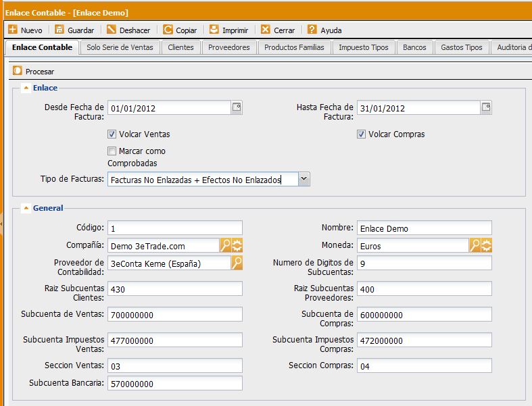
Task: Search Moneda with magnifier icon
Action: [x=475, y=245]
